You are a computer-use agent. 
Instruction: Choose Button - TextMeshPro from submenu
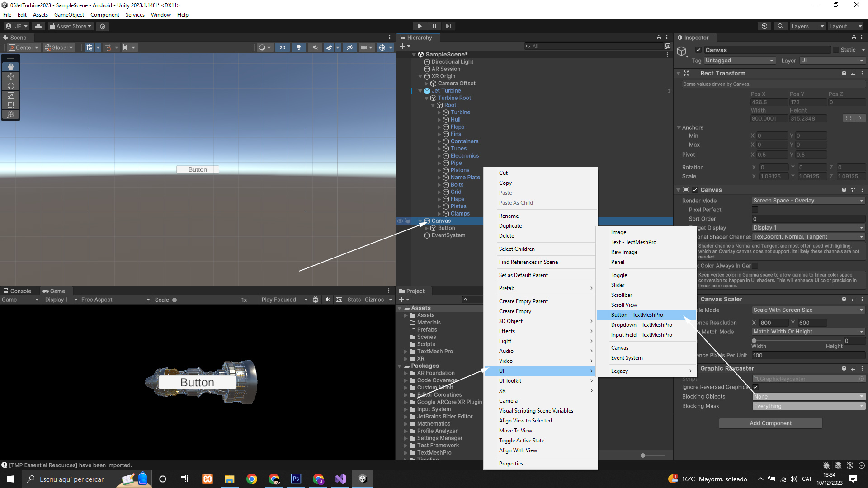click(637, 315)
